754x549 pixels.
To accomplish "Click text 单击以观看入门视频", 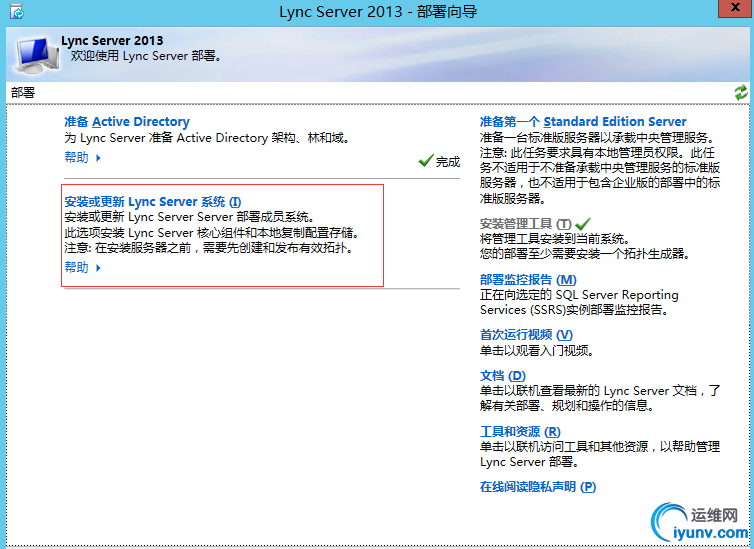I will coord(537,350).
